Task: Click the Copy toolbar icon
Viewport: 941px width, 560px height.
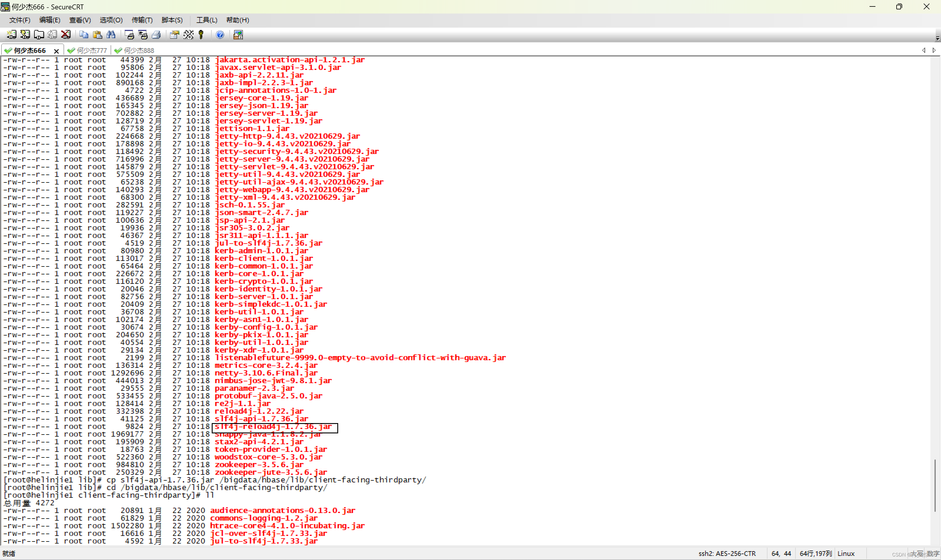Action: (x=84, y=35)
